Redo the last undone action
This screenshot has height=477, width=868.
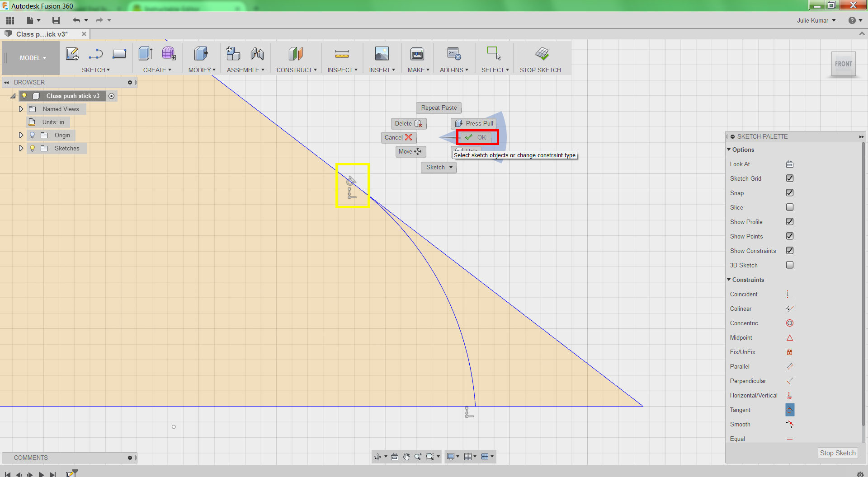(99, 20)
